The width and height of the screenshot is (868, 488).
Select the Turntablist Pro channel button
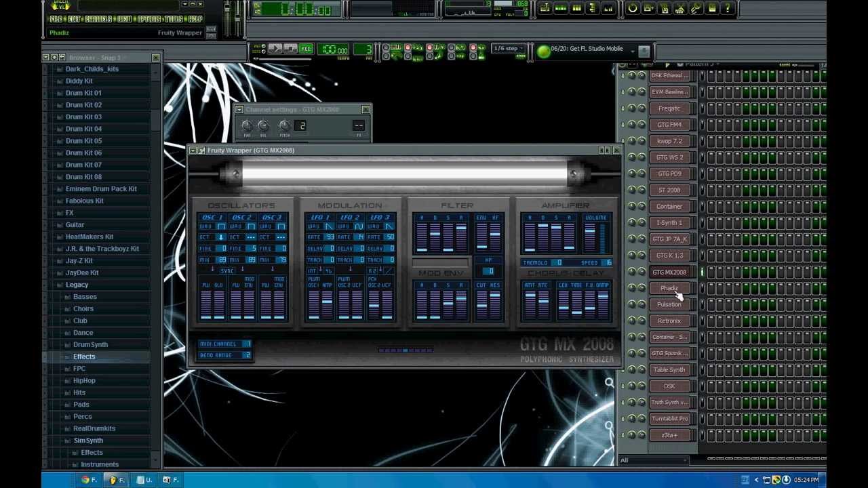click(669, 418)
